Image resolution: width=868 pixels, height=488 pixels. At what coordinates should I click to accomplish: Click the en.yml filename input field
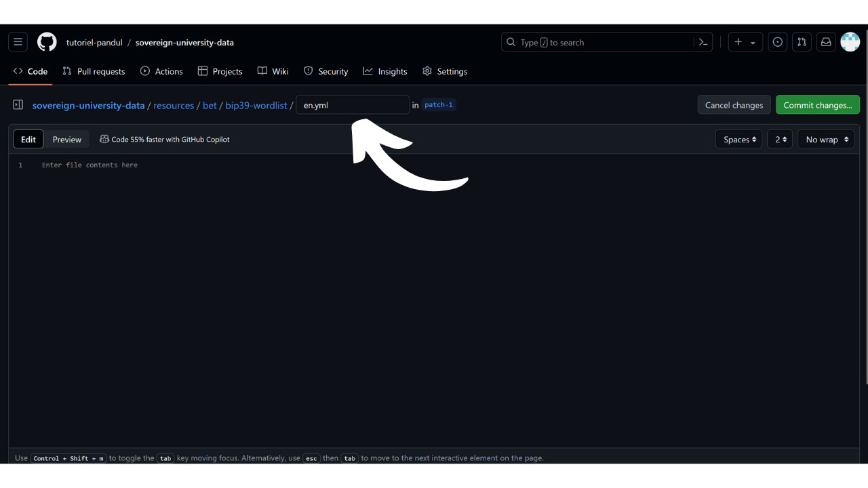[x=353, y=105]
